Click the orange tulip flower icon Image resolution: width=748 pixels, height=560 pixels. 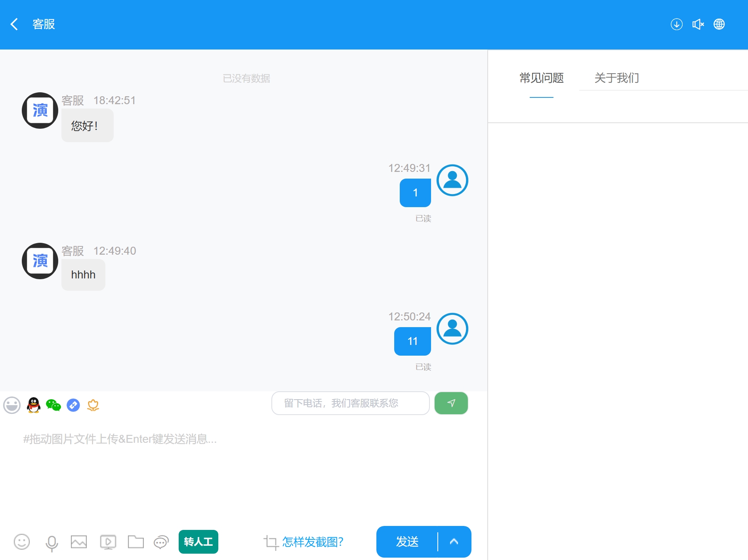[93, 405]
